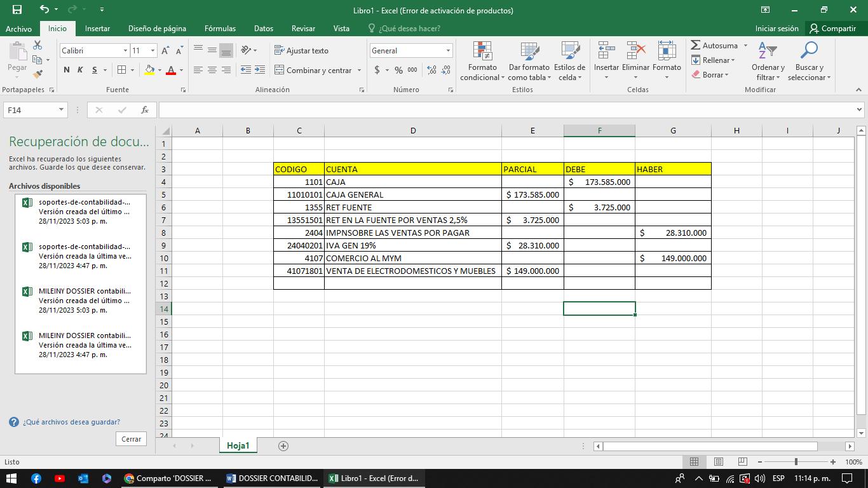Switch to the Diseño de página tab
Viewport: 868px width, 488px height.
pyautogui.click(x=157, y=29)
